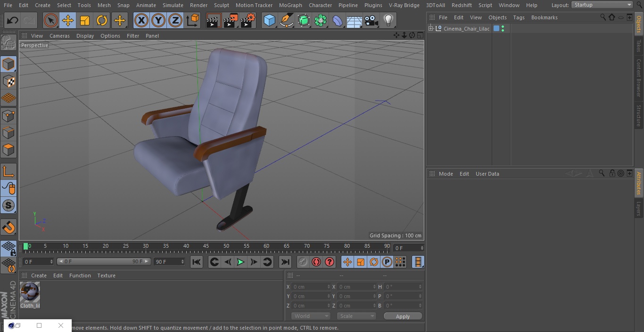
Task: Click the Record Active Objects button
Action: coord(303,262)
